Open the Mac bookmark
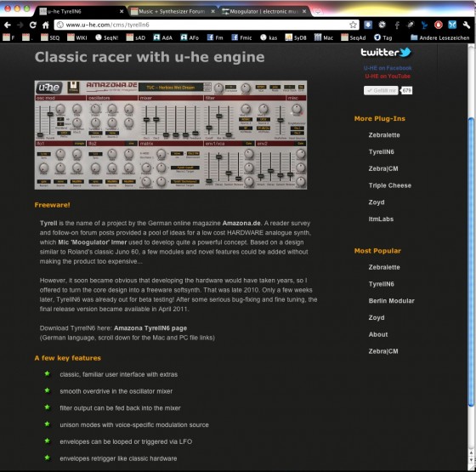 [x=324, y=37]
